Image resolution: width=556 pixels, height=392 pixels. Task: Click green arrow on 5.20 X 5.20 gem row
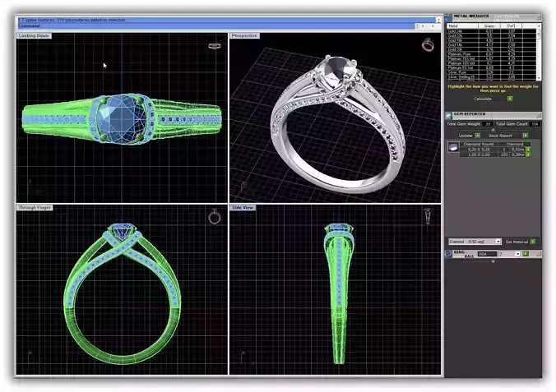(528, 150)
